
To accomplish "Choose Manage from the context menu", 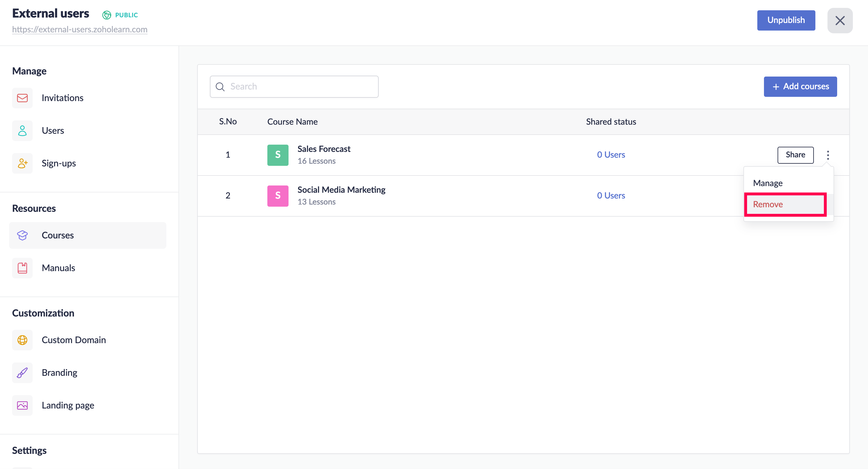I will 768,183.
